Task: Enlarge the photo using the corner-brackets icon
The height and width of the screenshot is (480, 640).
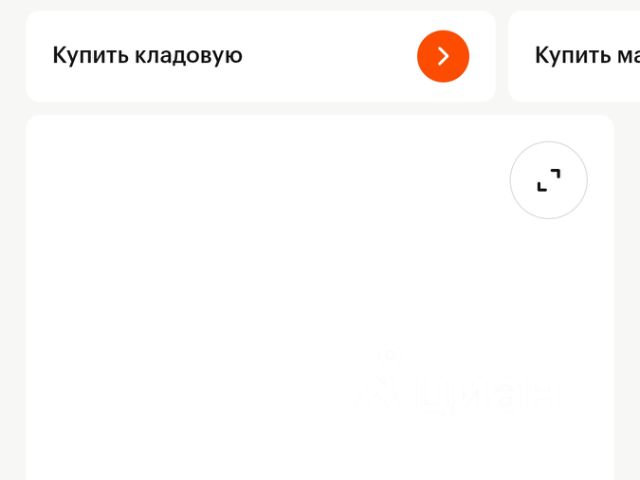Action: [548, 180]
